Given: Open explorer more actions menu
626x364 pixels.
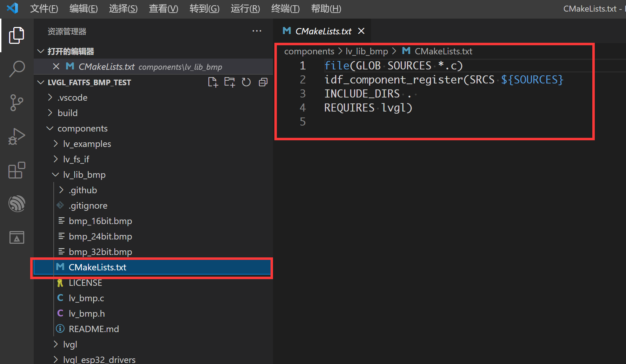Looking at the screenshot, I should point(257,31).
